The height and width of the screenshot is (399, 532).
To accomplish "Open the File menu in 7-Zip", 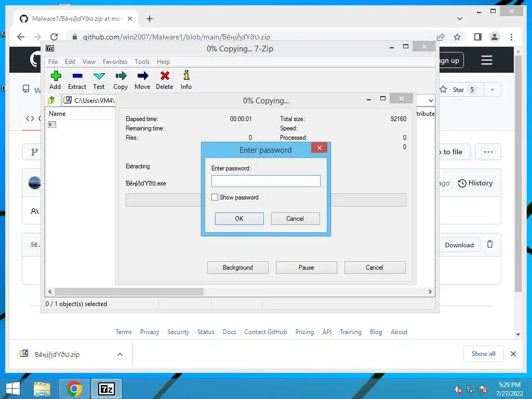I will [53, 62].
